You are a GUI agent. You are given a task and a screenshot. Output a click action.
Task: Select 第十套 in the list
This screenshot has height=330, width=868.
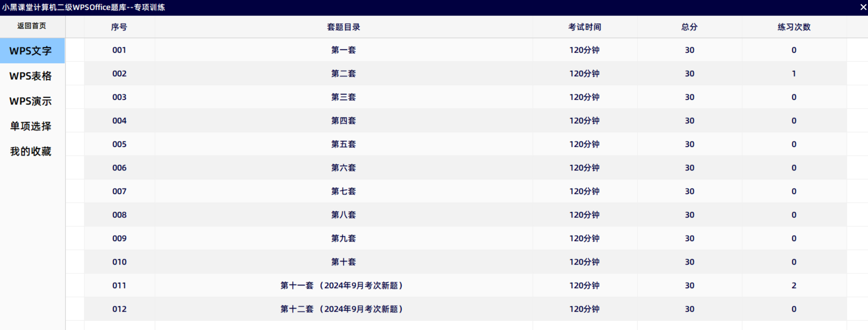point(343,262)
